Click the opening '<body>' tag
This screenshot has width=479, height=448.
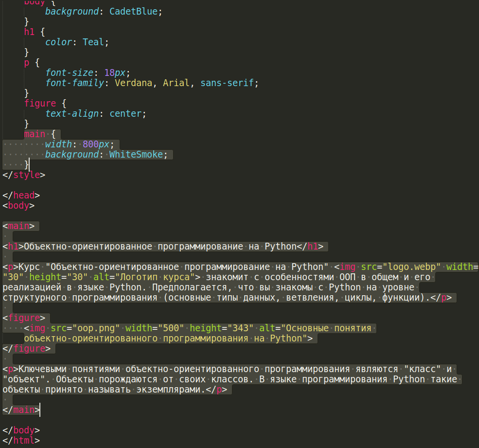click(x=18, y=205)
